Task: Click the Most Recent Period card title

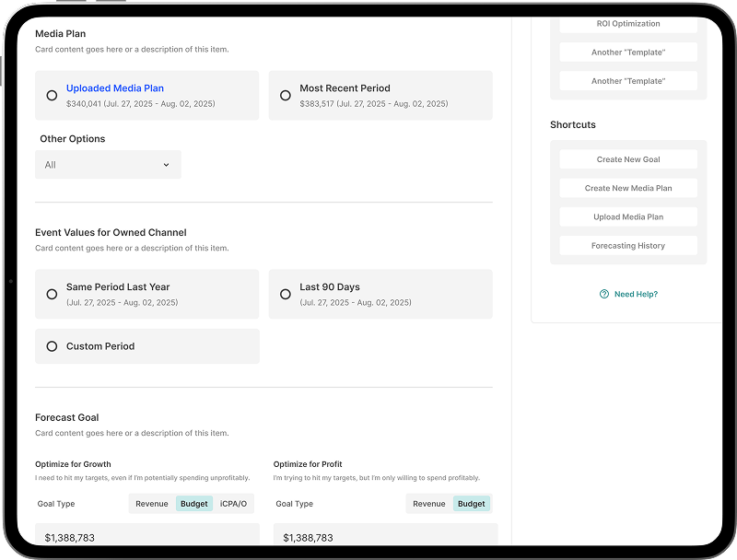Action: (345, 88)
